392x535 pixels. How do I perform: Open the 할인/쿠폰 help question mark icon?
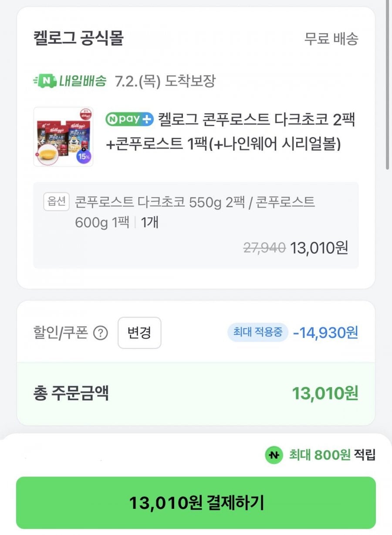pyautogui.click(x=101, y=334)
